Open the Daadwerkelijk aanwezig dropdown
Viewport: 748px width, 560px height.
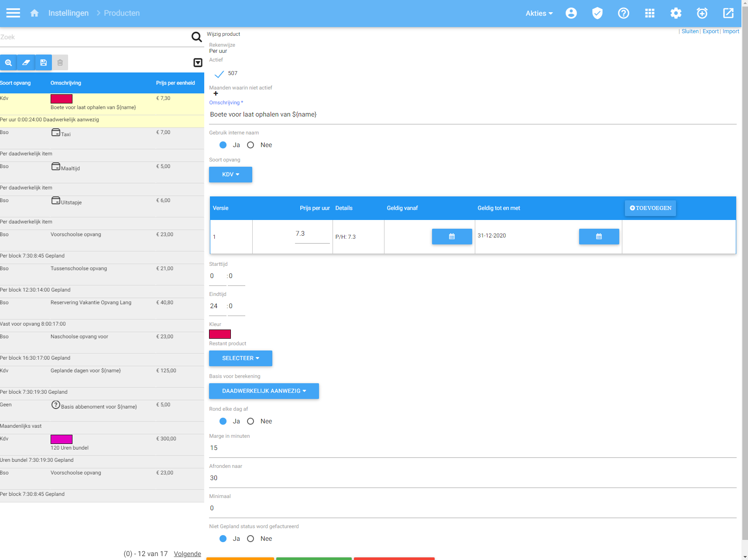[x=264, y=391]
